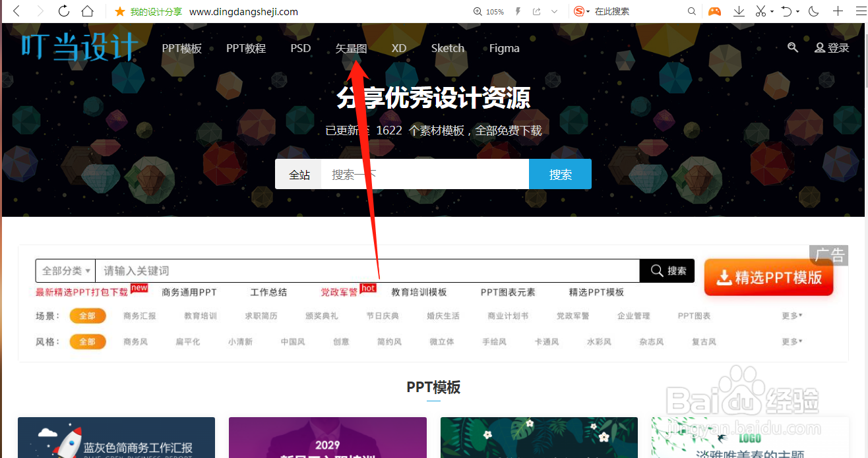Select 中国风 style filter
The height and width of the screenshot is (458, 868).
(293, 341)
